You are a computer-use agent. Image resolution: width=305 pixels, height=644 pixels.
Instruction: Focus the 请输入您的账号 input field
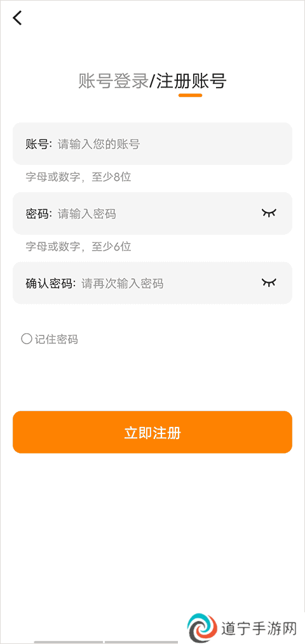(173, 144)
